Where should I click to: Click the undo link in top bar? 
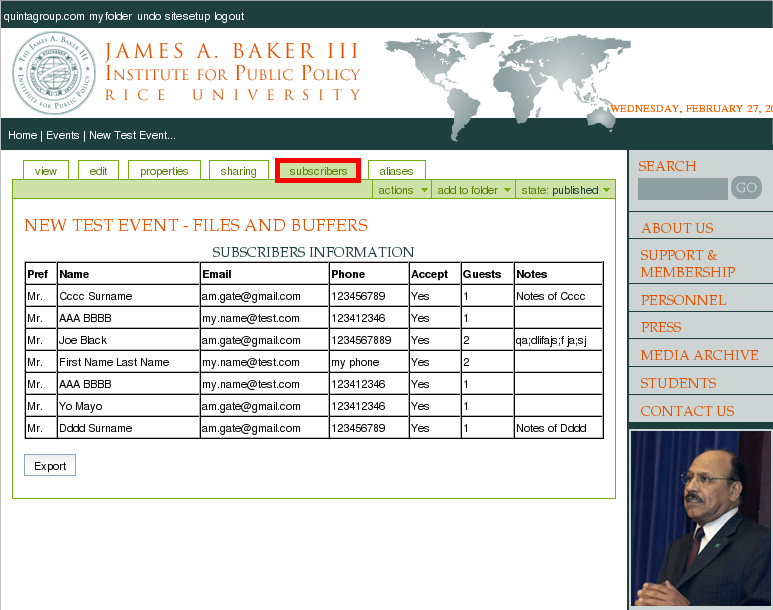pyautogui.click(x=149, y=16)
